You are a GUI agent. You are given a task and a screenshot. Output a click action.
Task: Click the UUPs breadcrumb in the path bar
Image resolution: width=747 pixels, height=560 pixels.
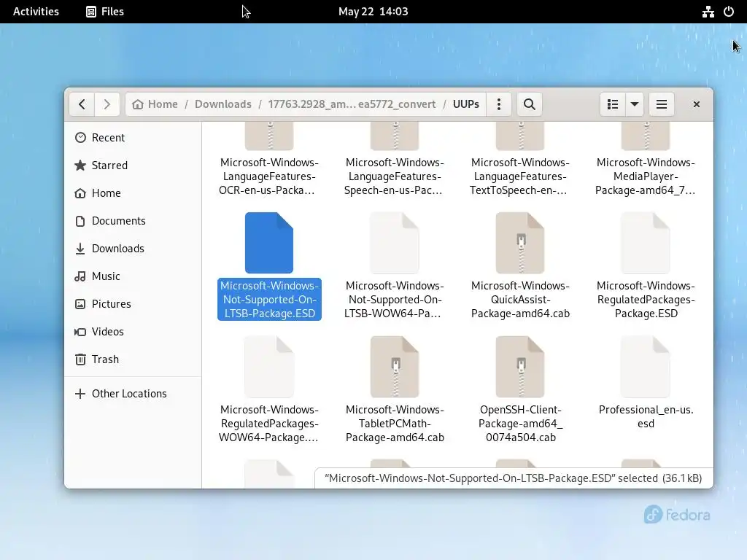coord(466,104)
